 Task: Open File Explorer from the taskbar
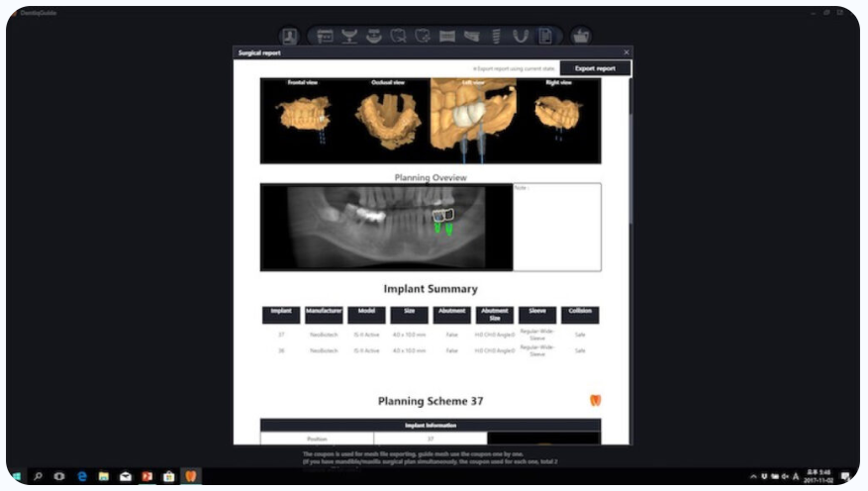pos(104,476)
